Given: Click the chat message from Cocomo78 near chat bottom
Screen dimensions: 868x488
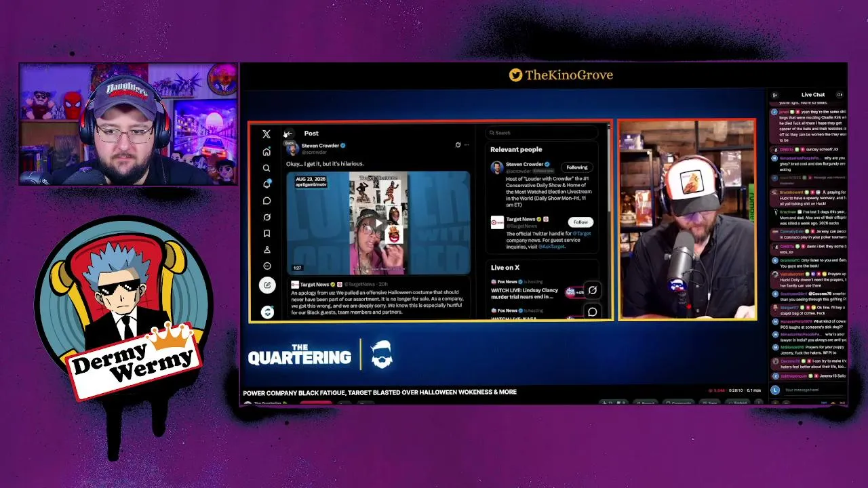Looking at the screenshot, I should click(810, 364).
